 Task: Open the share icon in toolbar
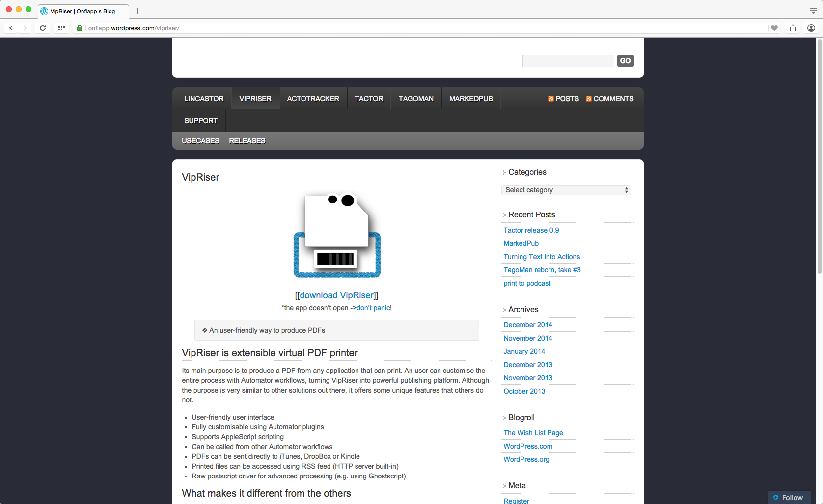click(x=793, y=28)
